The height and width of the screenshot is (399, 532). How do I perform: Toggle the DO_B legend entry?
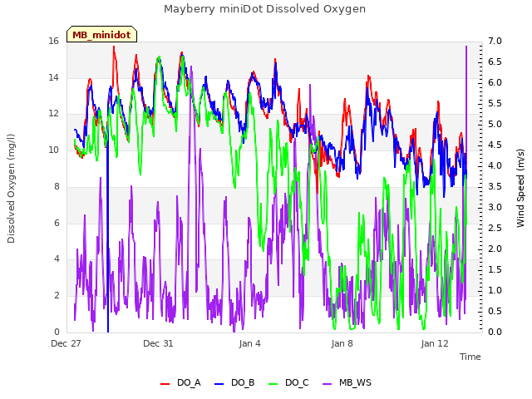(234, 383)
